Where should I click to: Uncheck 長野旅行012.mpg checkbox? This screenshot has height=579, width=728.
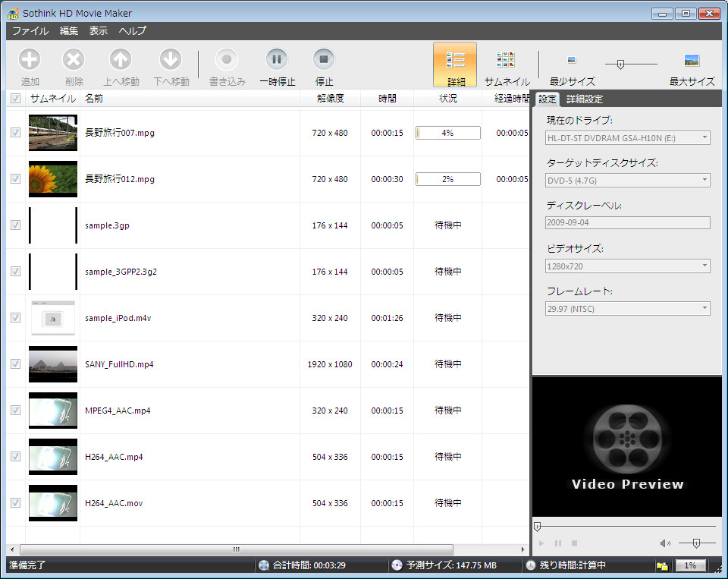pyautogui.click(x=16, y=179)
